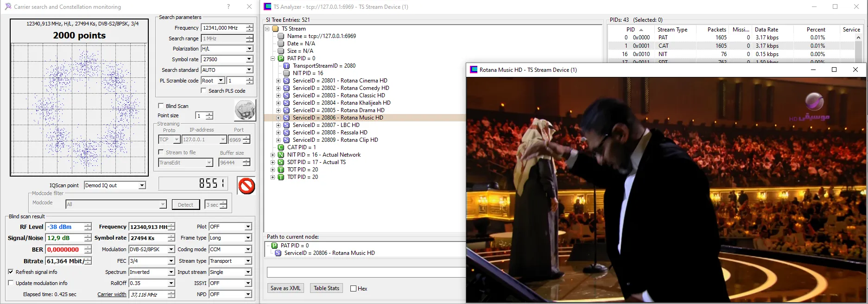Open the Polarization dropdown
The height and width of the screenshot is (304, 868).
click(x=249, y=49)
